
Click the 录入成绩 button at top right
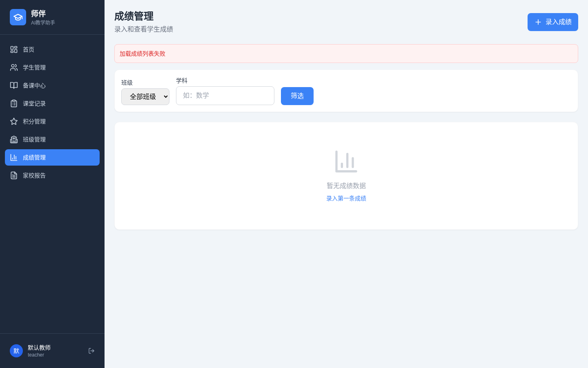pos(553,22)
